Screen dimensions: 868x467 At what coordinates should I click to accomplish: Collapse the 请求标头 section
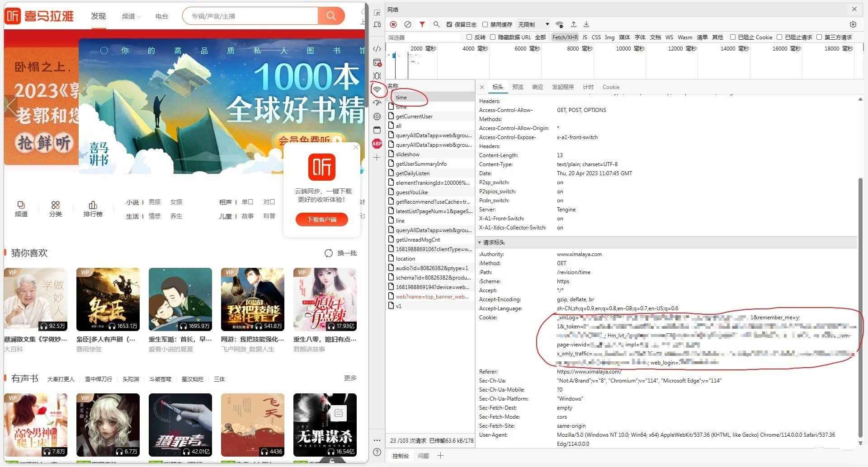click(480, 243)
